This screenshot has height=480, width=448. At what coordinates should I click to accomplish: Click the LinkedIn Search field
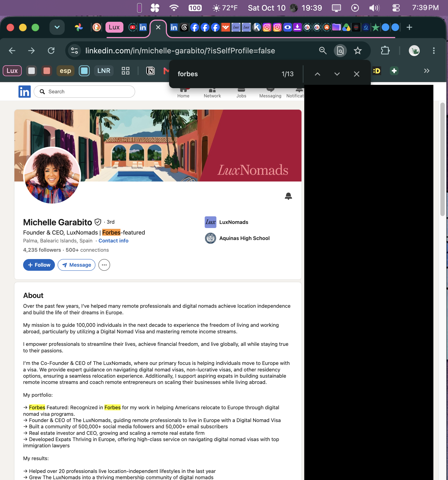[x=84, y=91]
